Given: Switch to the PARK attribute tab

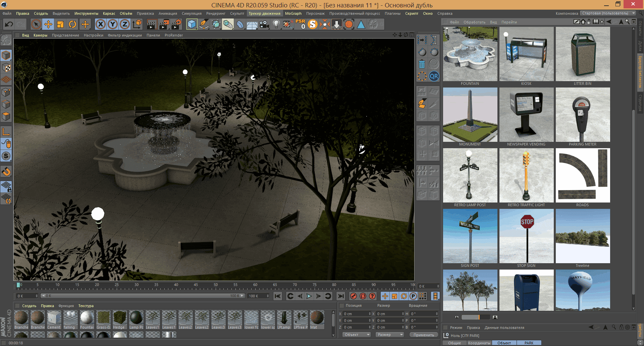Looking at the screenshot, I should click(x=529, y=343).
